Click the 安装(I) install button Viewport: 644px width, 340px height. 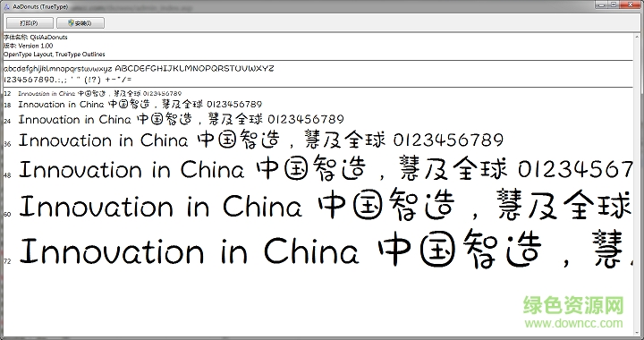point(80,23)
